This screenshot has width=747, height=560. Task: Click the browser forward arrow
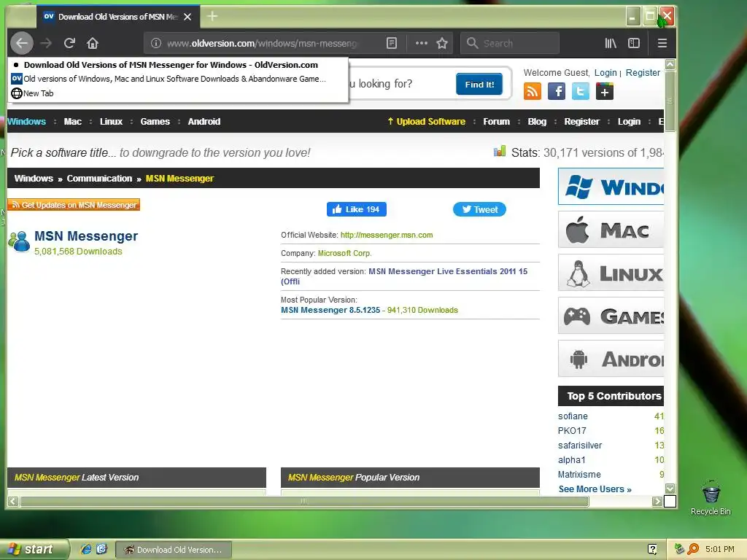point(46,43)
